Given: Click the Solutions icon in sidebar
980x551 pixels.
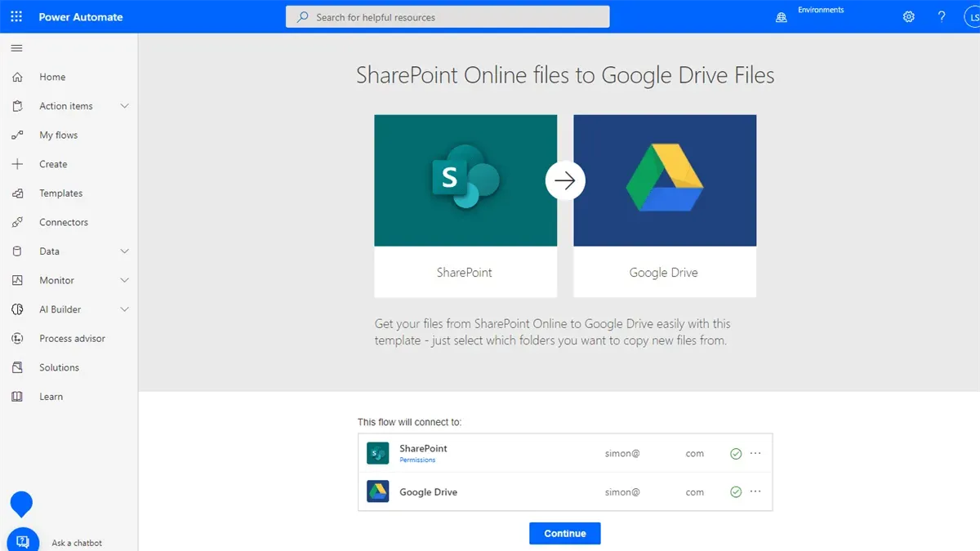Looking at the screenshot, I should (x=18, y=367).
